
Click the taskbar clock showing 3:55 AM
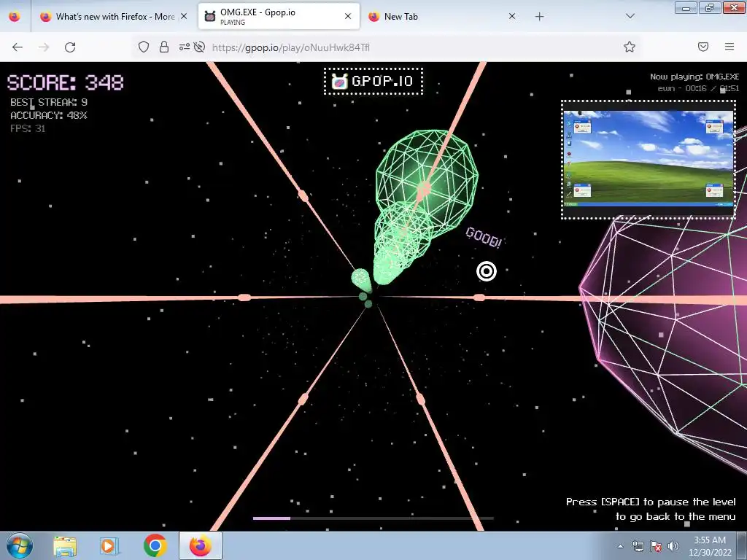click(710, 546)
